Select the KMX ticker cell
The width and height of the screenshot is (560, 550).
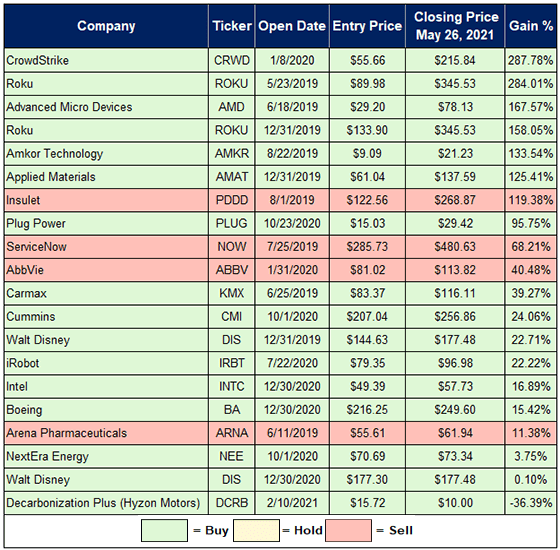(232, 293)
